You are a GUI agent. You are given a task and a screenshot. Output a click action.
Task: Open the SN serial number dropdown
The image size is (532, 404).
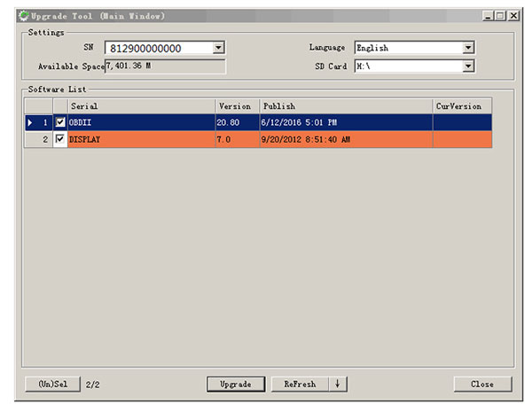point(218,48)
